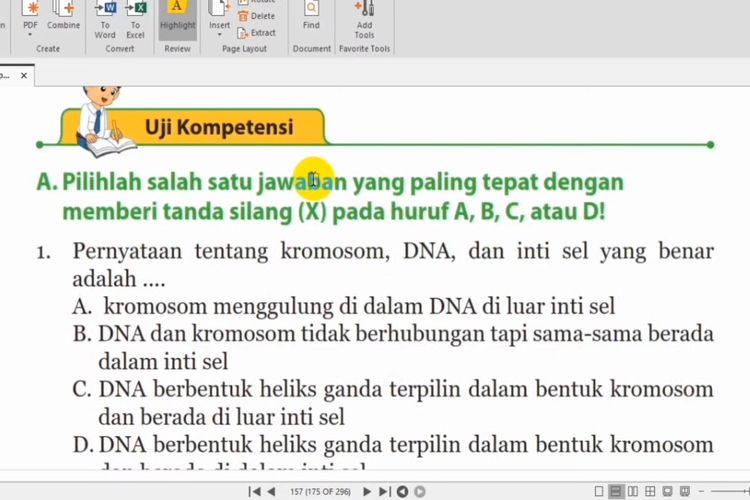
Task: Convert document To Word
Action: pyautogui.click(x=105, y=19)
